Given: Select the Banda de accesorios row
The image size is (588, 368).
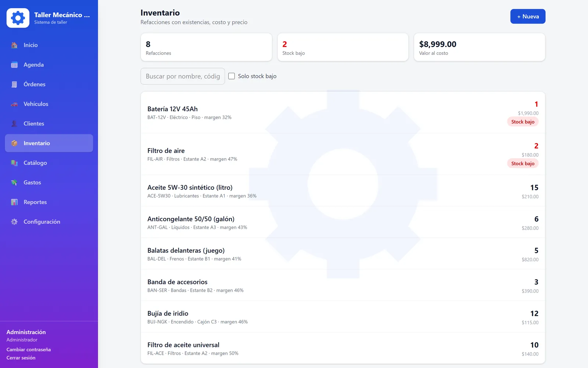Looking at the screenshot, I should click(x=343, y=285).
